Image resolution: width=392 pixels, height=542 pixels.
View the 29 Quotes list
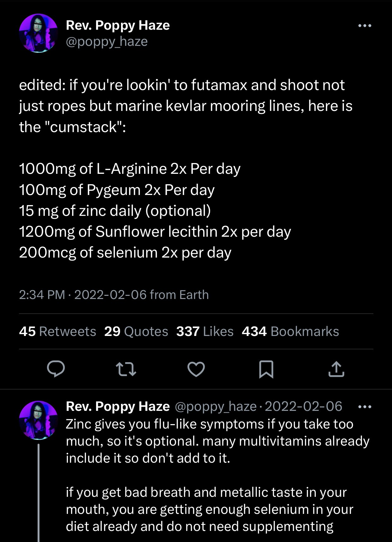[136, 332]
